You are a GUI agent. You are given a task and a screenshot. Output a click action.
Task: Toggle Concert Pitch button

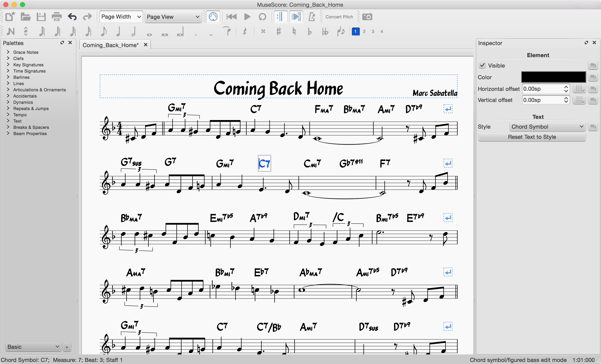[339, 17]
